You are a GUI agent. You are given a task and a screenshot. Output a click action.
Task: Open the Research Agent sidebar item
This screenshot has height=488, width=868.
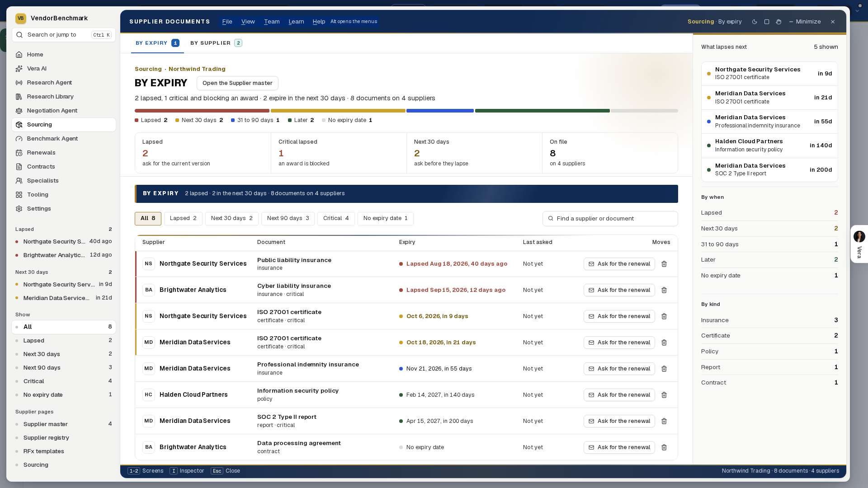pyautogui.click(x=64, y=83)
